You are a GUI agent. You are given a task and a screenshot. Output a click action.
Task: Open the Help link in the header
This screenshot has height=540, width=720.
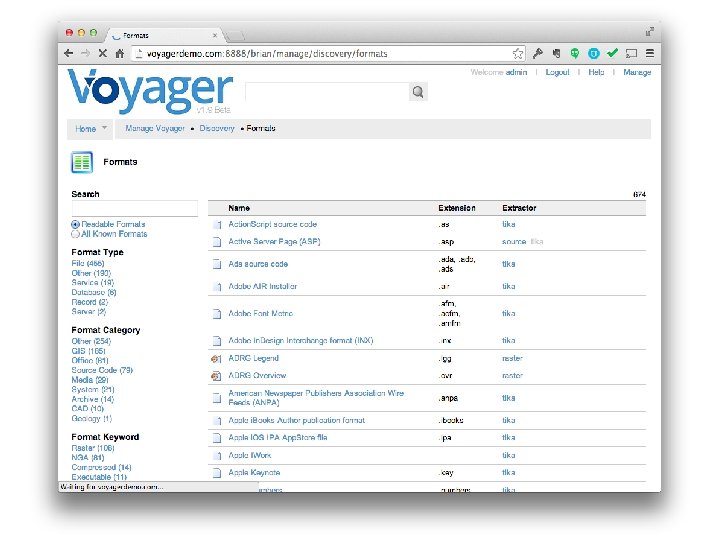point(596,72)
